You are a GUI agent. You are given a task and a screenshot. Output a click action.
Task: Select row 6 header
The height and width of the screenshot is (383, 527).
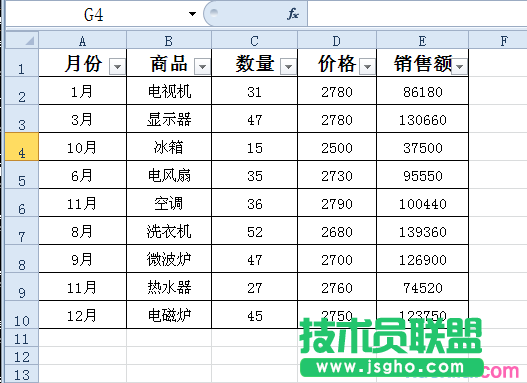coord(22,203)
